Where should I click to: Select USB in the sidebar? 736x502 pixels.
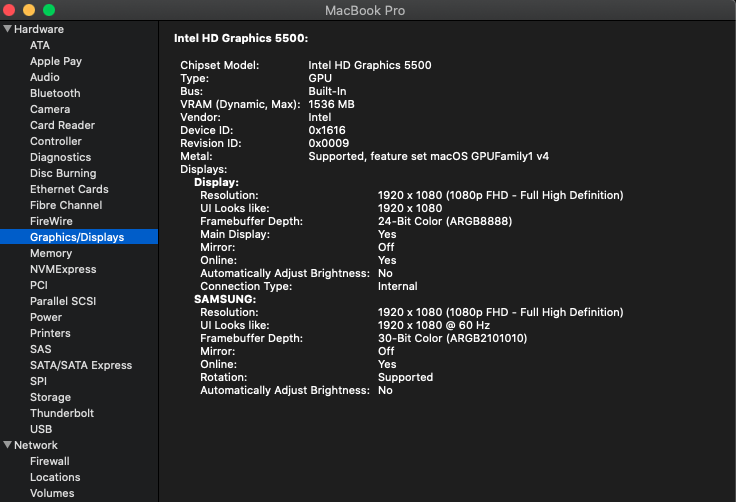click(x=41, y=429)
